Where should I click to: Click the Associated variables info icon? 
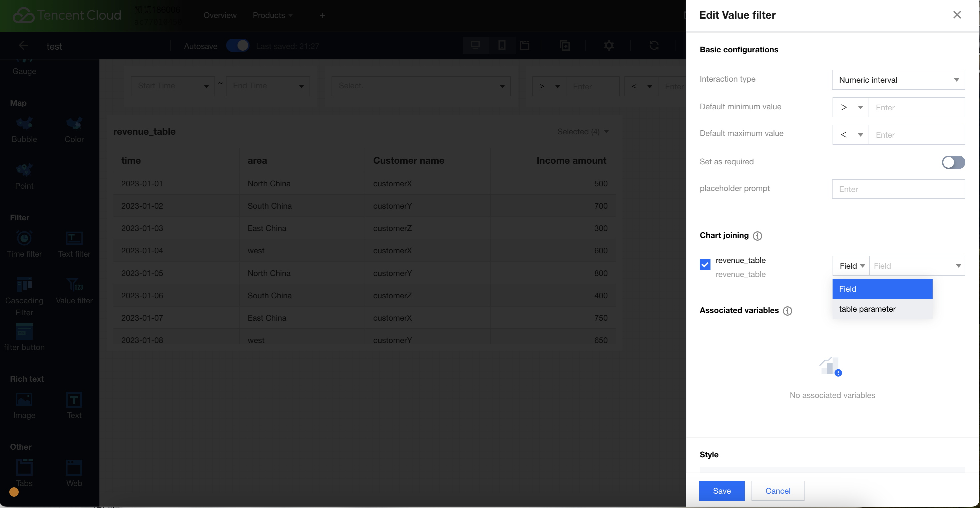(788, 311)
